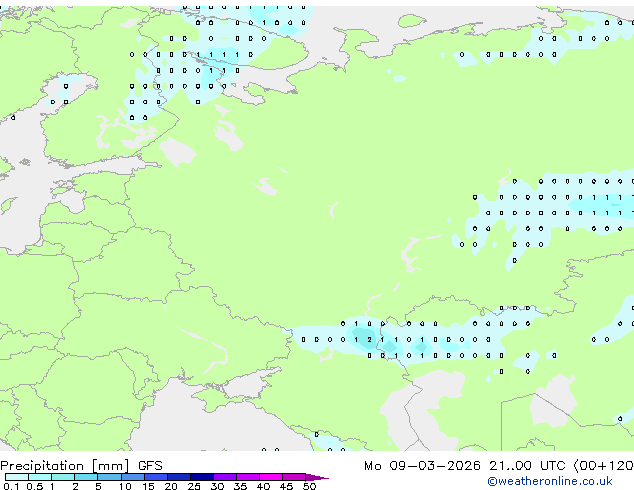Click the legend value '10'
This screenshot has height=490, width=634.
coord(125,486)
